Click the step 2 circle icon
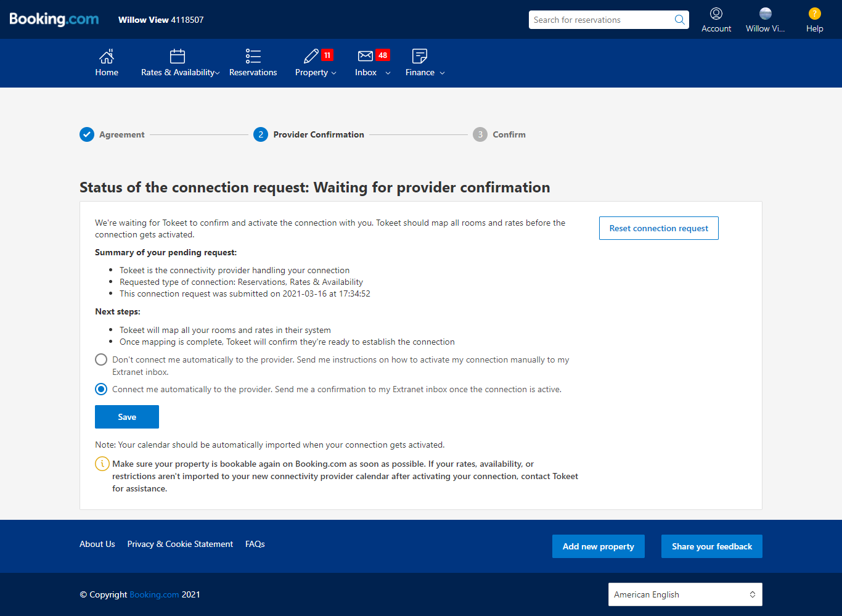This screenshot has height=616, width=842. tap(261, 134)
